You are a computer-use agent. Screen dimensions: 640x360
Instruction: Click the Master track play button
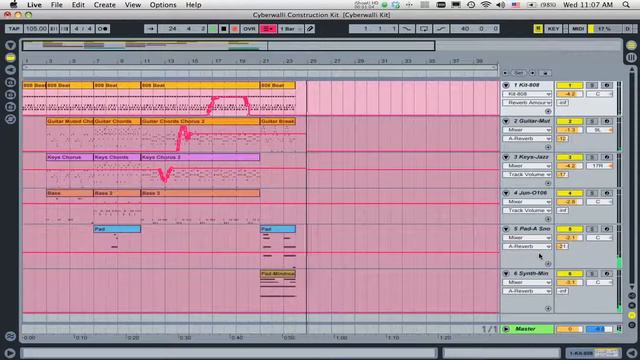(x=506, y=329)
